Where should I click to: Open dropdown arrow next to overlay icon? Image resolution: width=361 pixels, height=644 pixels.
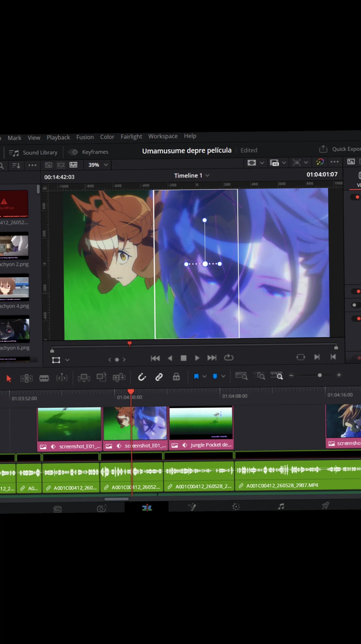click(x=306, y=162)
